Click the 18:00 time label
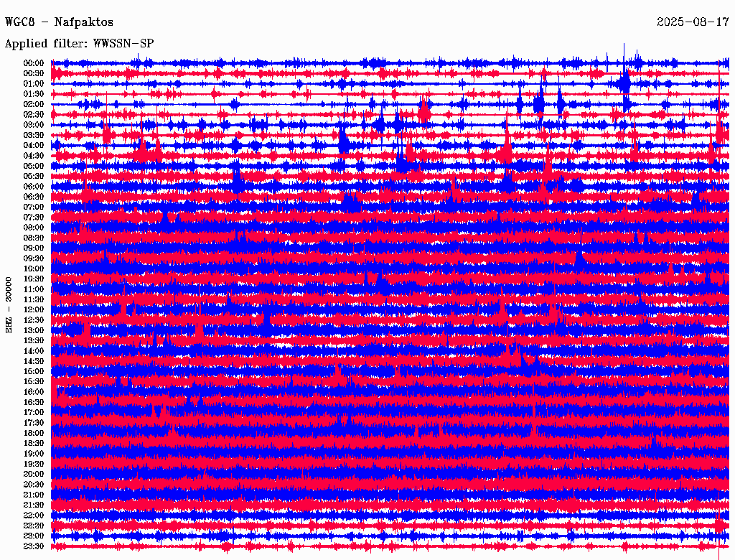Viewport: 735px width, 560px height. click(x=34, y=434)
